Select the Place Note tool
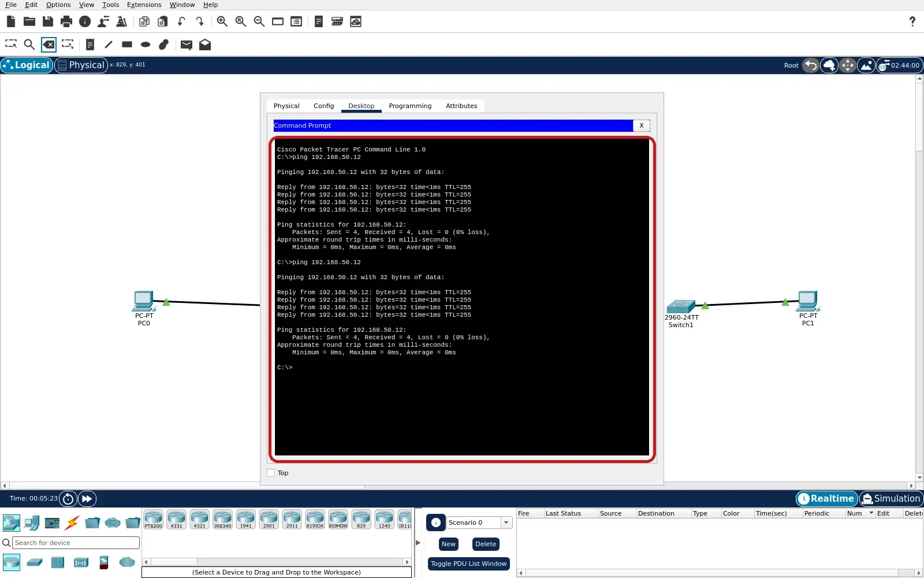The width and height of the screenshot is (924, 578). tap(90, 44)
